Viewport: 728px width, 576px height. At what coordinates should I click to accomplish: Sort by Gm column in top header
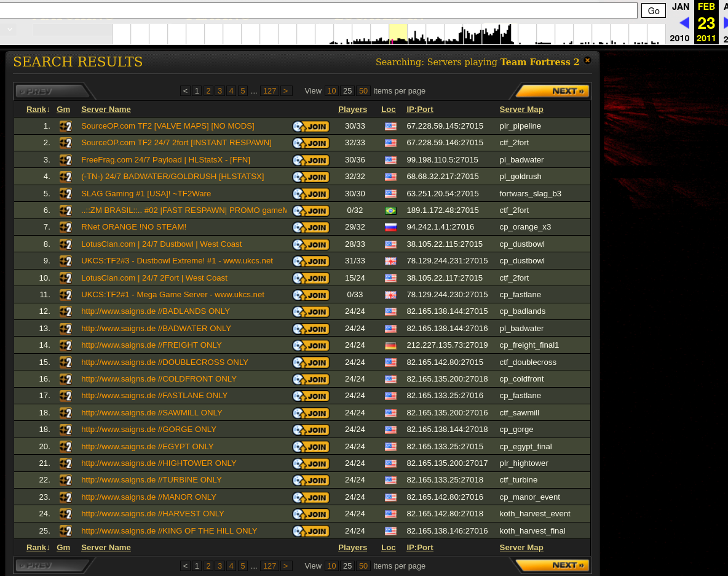click(63, 110)
